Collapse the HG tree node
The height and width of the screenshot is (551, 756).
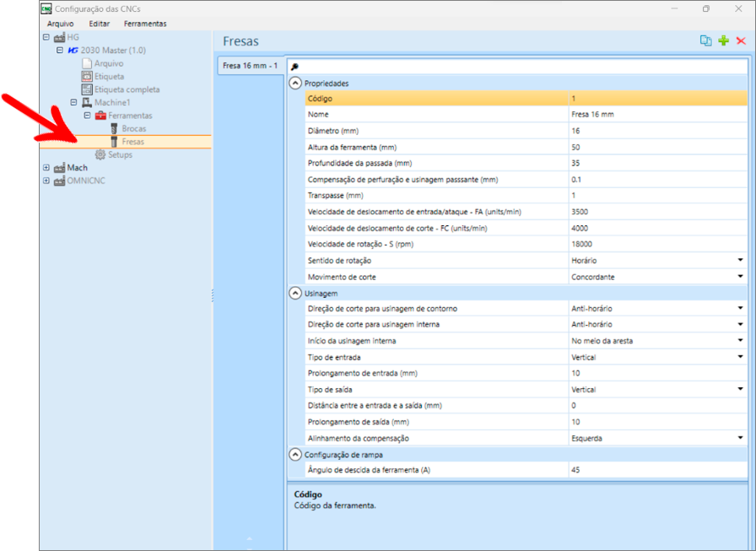(46, 37)
